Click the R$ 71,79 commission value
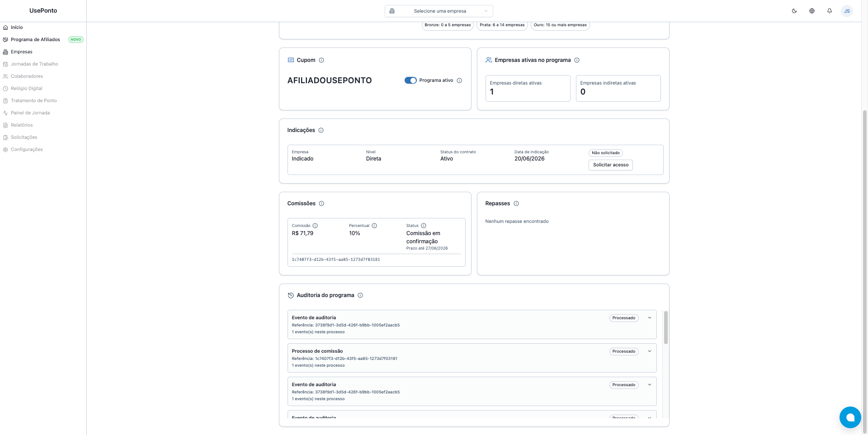The height and width of the screenshot is (435, 868). pyautogui.click(x=302, y=233)
